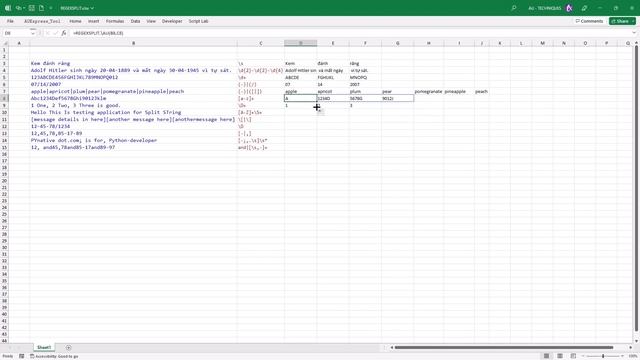Click the Excel app icon in title bar
Image resolution: width=640 pixels, height=360 pixels.
click(x=8, y=8)
